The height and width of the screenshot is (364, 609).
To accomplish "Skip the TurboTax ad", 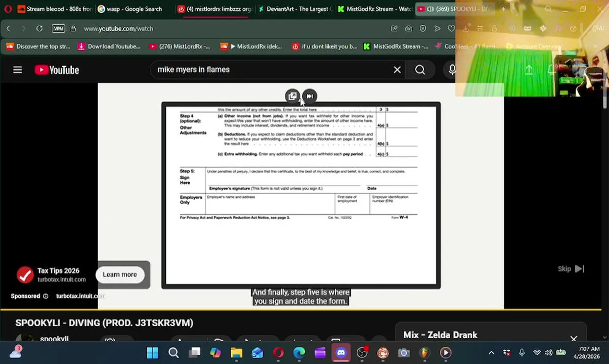I will pos(571,269).
